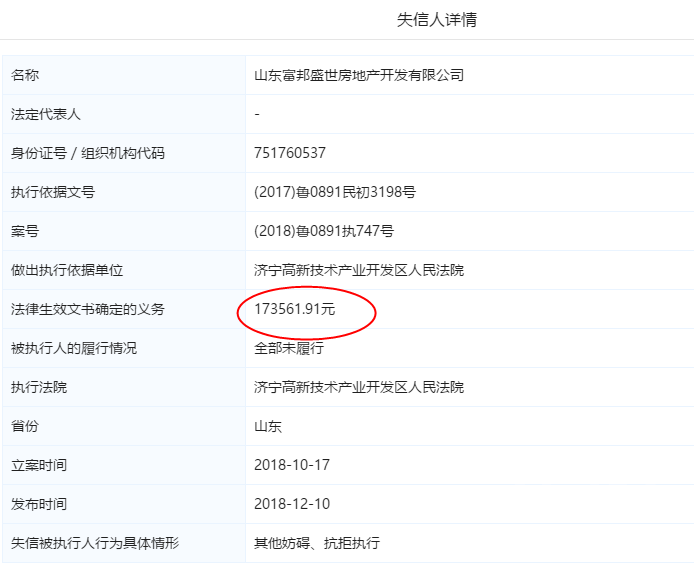Click the 失信人详情 title heading

(437, 20)
